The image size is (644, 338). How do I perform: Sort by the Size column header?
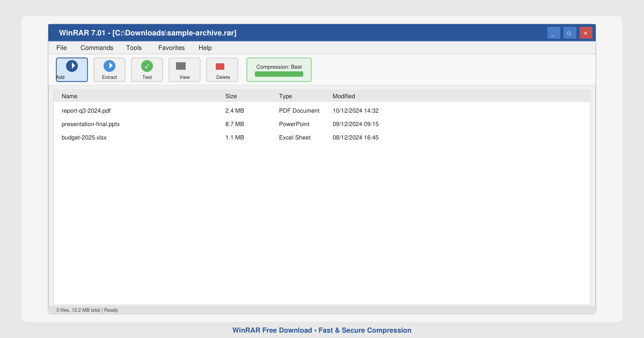point(231,96)
